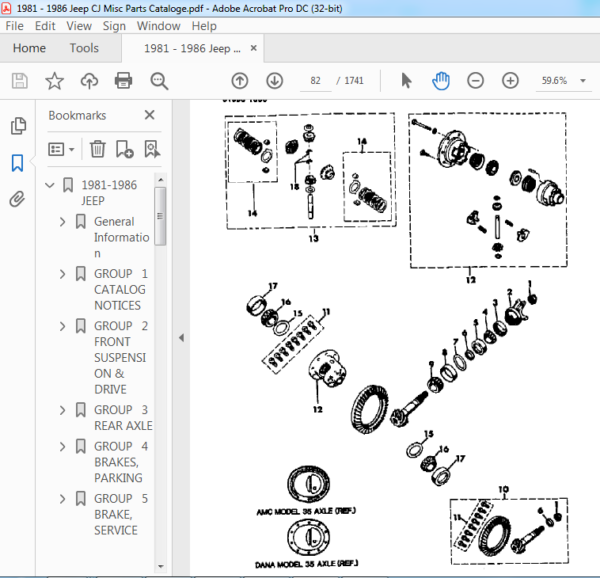
Task: Open the zoom percentage dropdown
Action: 583,81
